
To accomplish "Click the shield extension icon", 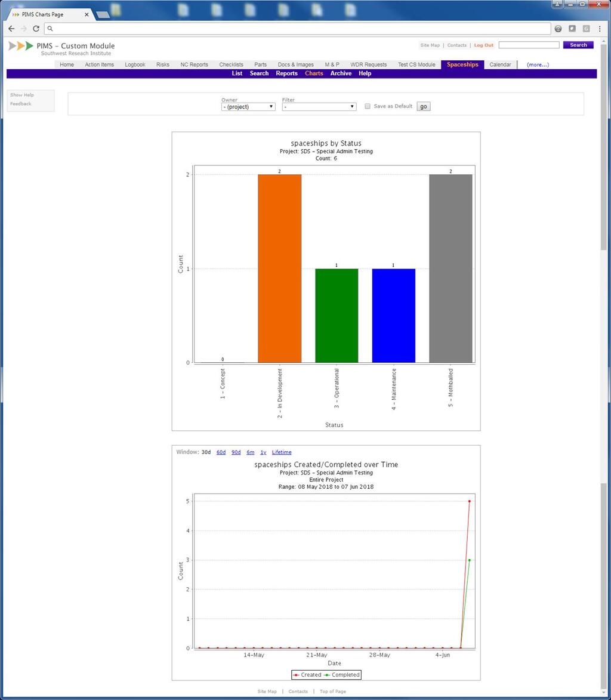I will tap(572, 28).
